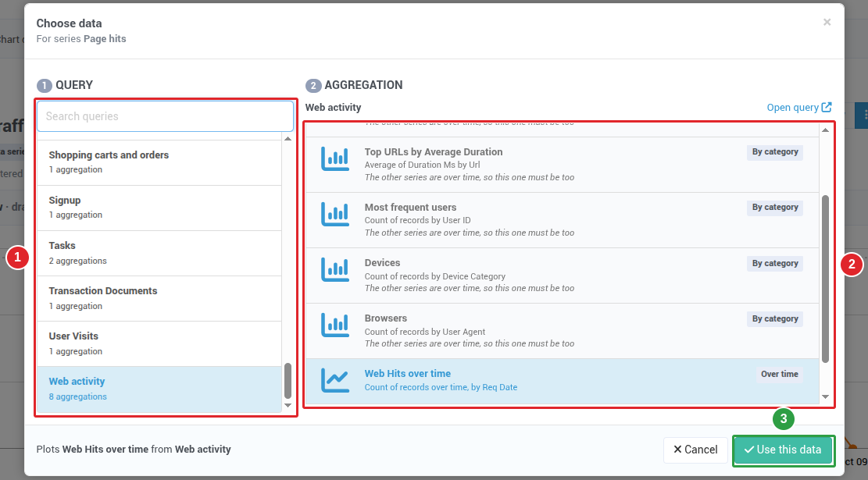This screenshot has width=868, height=480.
Task: Click 'Count of records by Device Category' text
Action: pos(434,276)
